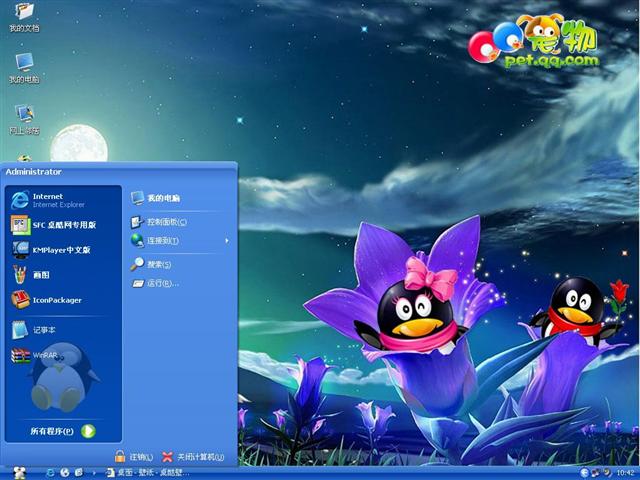The image size is (640, 480).
Task: Click the KMPlayer icon in Start menu
Action: coord(20,249)
